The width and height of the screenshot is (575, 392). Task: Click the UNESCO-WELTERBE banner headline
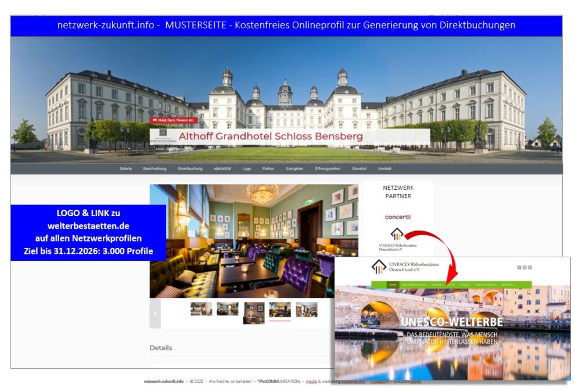click(452, 322)
